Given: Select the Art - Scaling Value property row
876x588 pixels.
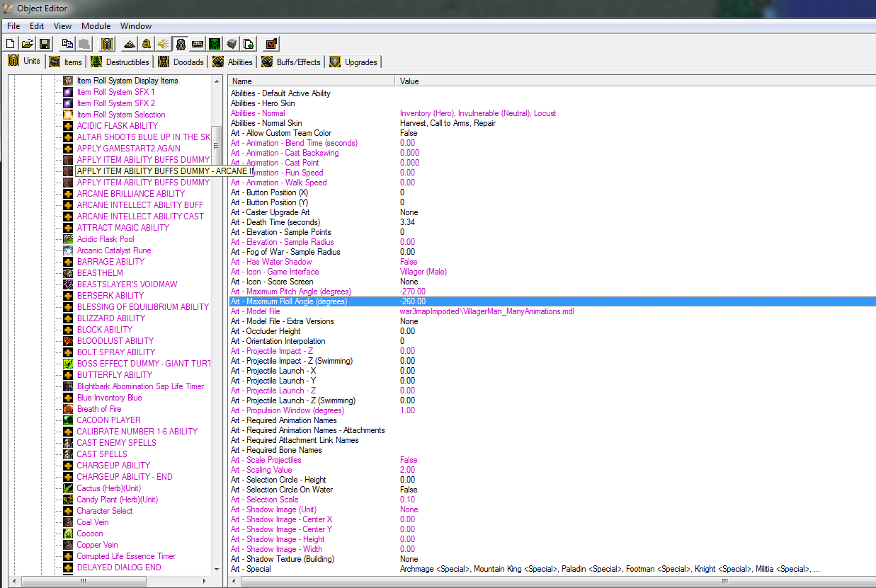Looking at the screenshot, I should click(x=552, y=470).
